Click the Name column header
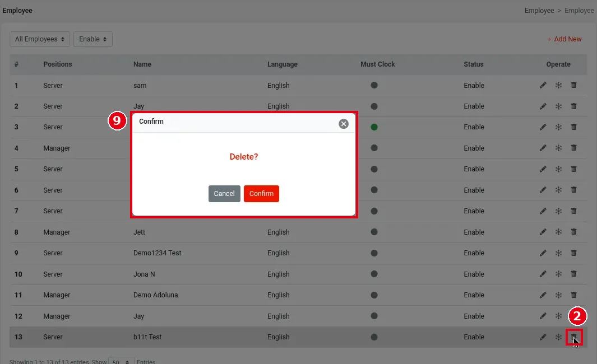Image resolution: width=597 pixels, height=364 pixels. [142, 64]
